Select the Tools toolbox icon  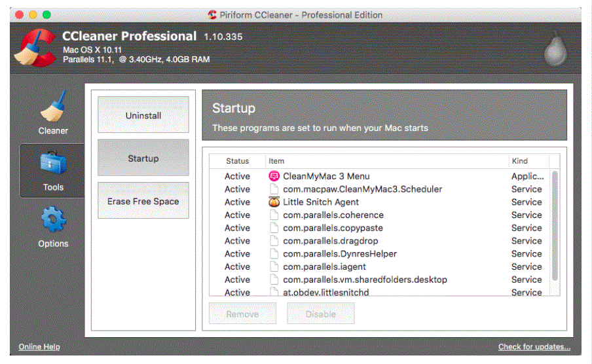click(53, 163)
